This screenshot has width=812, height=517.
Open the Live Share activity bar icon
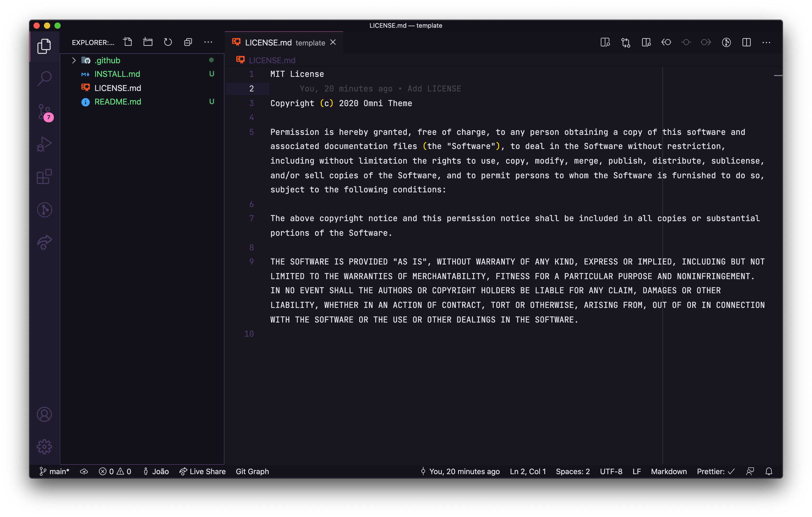coord(44,242)
